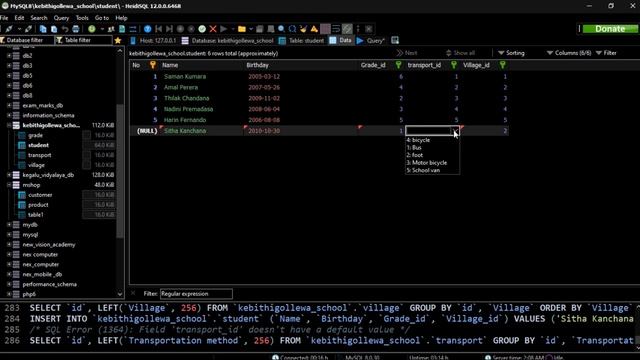Choose '3: Motor bicycle' from dropdown list
Screen dimensions: 640x360
tap(432, 163)
